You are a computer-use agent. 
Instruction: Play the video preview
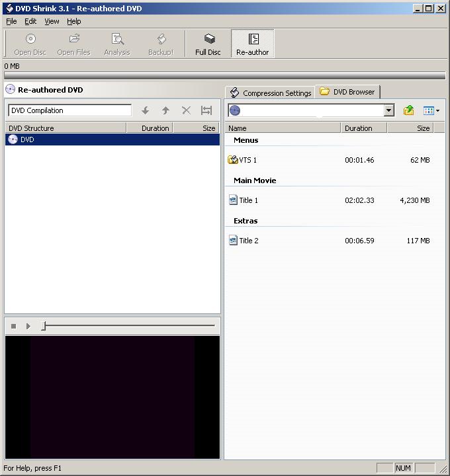click(28, 327)
